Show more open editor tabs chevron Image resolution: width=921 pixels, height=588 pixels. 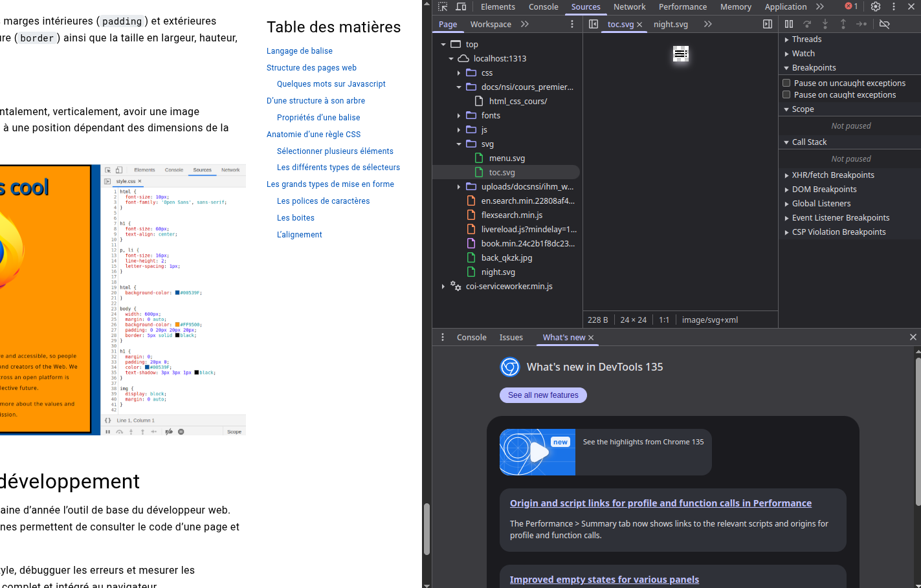click(x=708, y=24)
